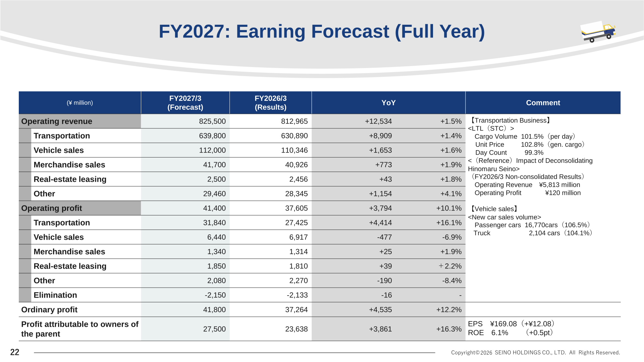Image resolution: width=644 pixels, height=362 pixels.
Task: Click the '(¥ million)' header cell
Action: point(80,103)
